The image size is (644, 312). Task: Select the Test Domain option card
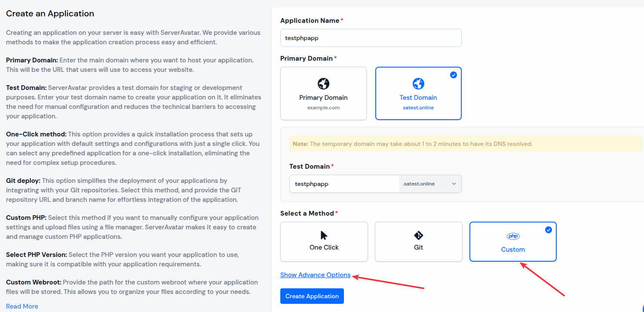coord(418,93)
